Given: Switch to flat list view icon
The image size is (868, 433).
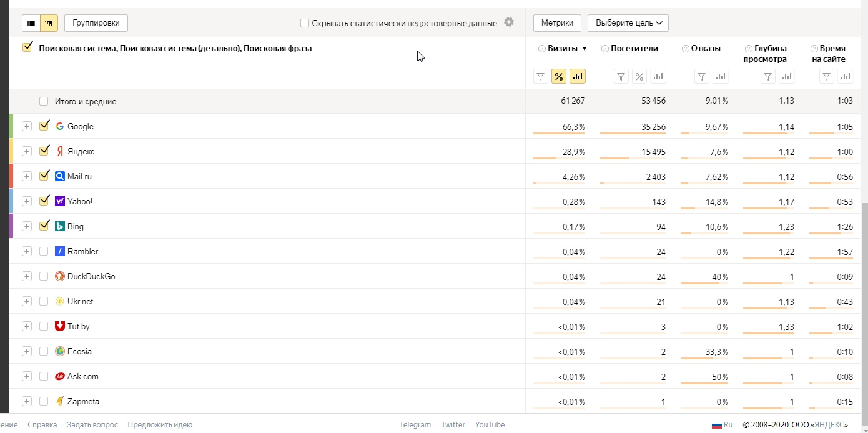Looking at the screenshot, I should pyautogui.click(x=31, y=23).
